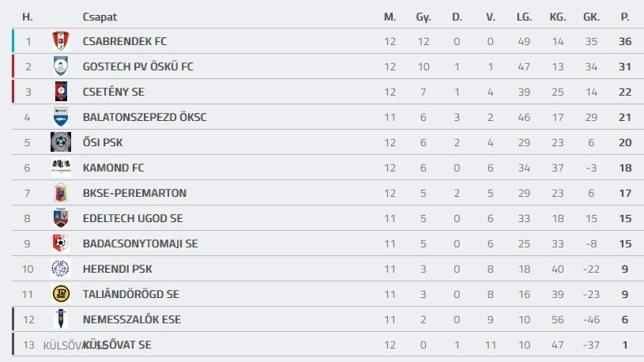This screenshot has height=362, width=644.
Task: Click the Csetény SE team crest
Action: coord(61,92)
